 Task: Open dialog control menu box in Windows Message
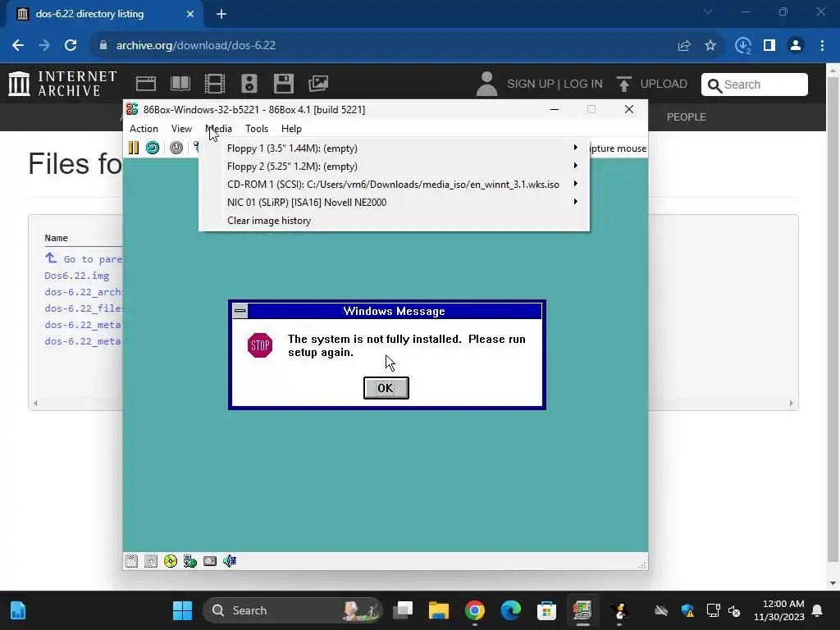pos(240,311)
